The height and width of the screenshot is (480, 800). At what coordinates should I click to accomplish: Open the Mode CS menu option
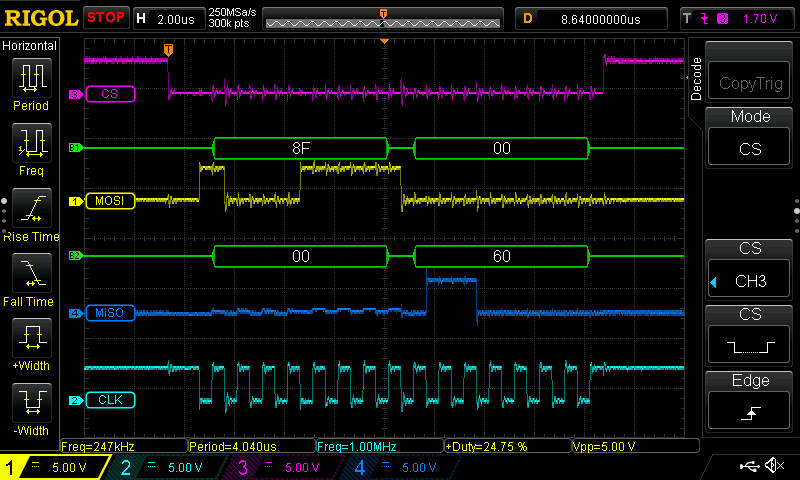click(x=750, y=148)
